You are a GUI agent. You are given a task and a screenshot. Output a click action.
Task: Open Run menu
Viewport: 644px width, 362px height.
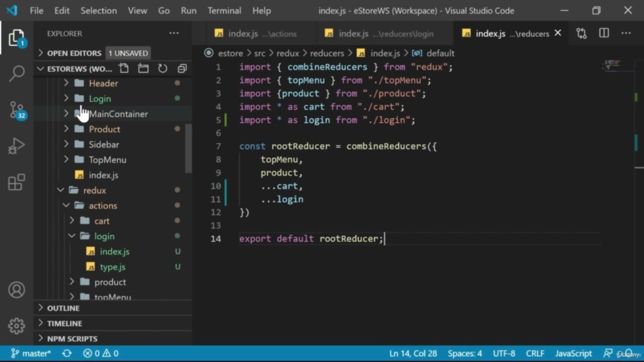(x=189, y=11)
